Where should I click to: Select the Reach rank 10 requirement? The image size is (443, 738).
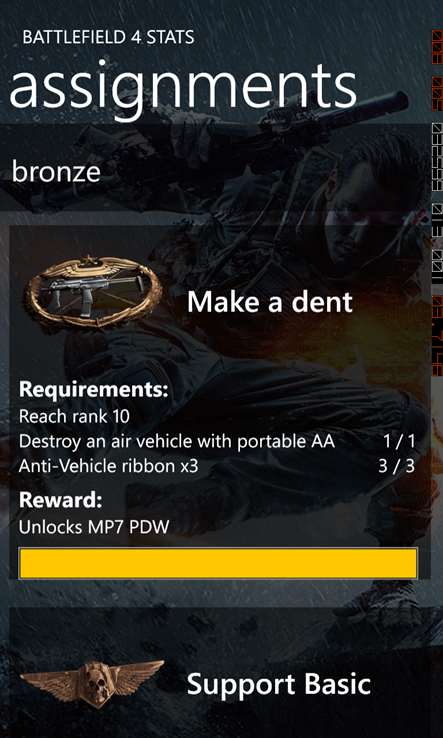[x=74, y=416]
